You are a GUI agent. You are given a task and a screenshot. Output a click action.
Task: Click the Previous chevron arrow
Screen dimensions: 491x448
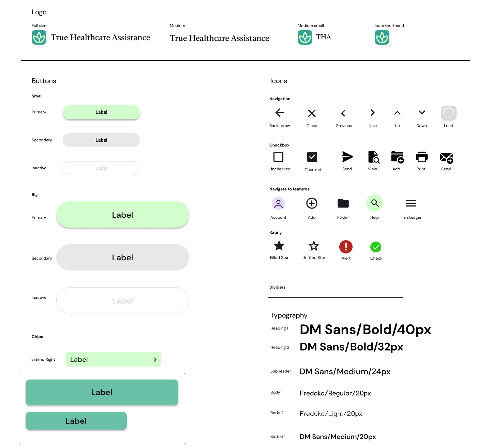(343, 113)
